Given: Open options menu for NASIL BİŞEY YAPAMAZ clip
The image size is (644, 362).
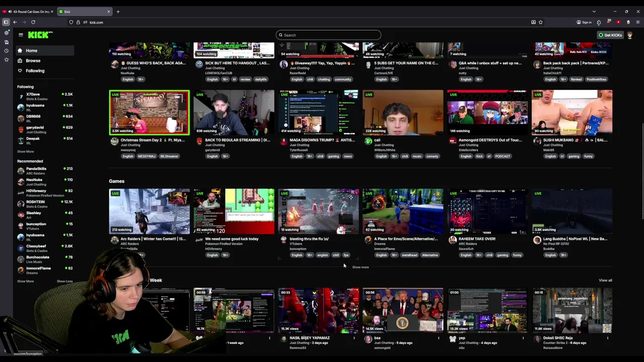Looking at the screenshot, I should (x=354, y=338).
